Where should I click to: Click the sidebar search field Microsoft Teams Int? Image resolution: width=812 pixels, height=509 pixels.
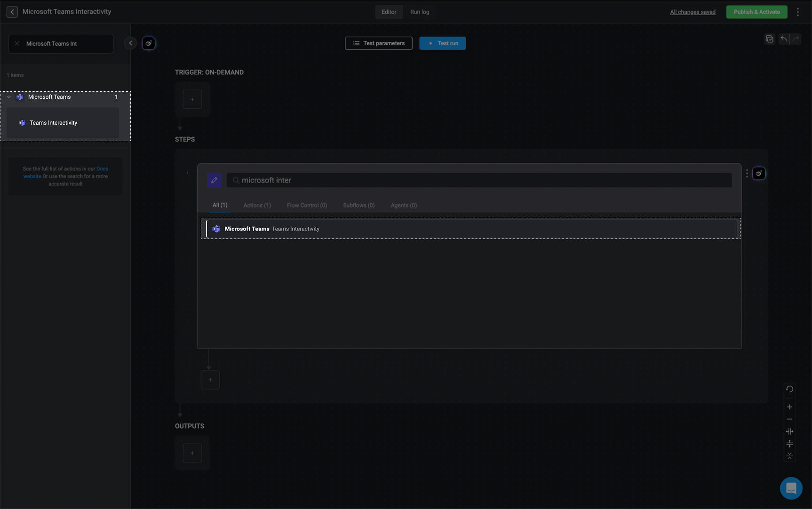coord(61,44)
